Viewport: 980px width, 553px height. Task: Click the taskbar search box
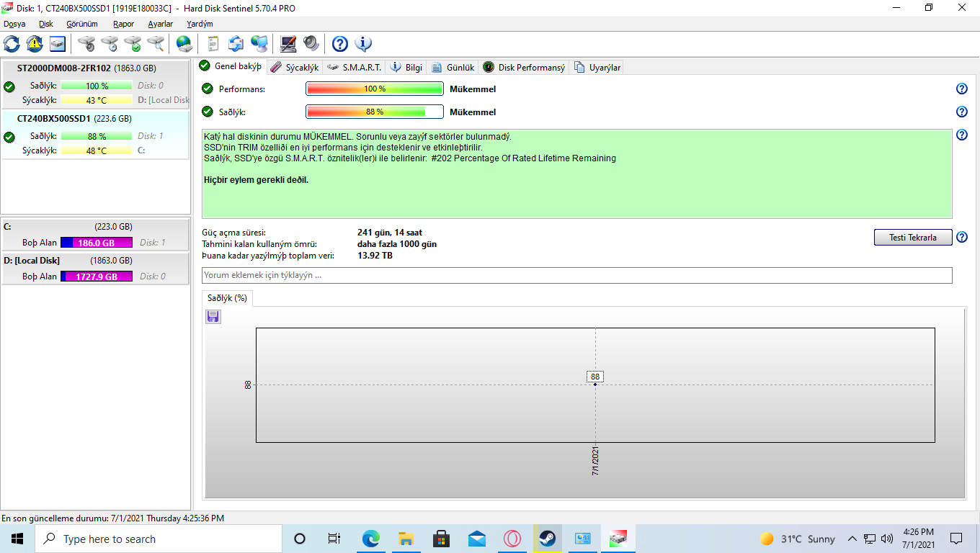159,539
